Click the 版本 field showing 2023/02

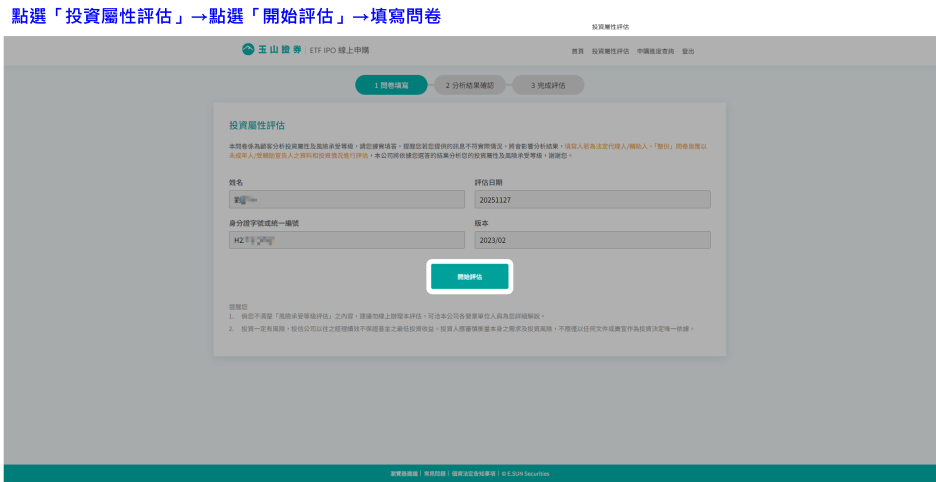[592, 240]
